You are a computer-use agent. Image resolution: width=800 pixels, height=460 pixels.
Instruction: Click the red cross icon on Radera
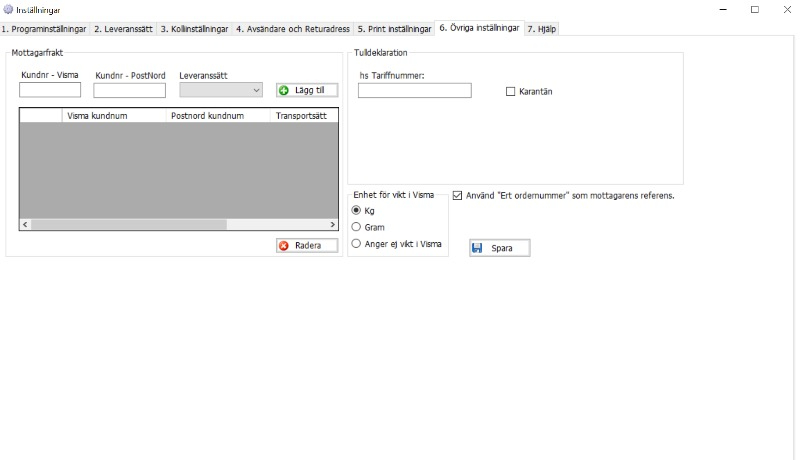point(284,245)
